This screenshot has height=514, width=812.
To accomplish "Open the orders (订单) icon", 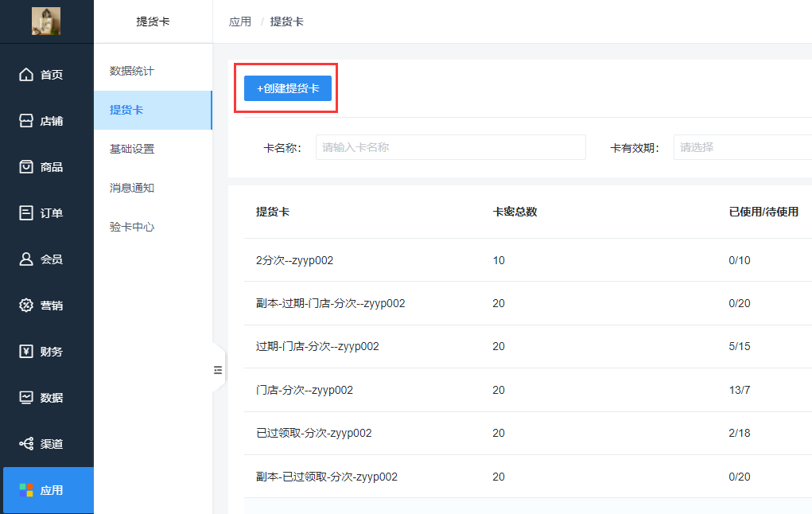I will tap(26, 213).
